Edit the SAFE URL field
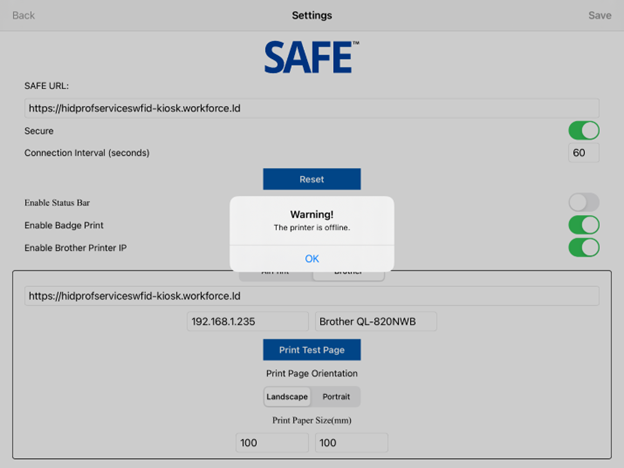 point(312,108)
